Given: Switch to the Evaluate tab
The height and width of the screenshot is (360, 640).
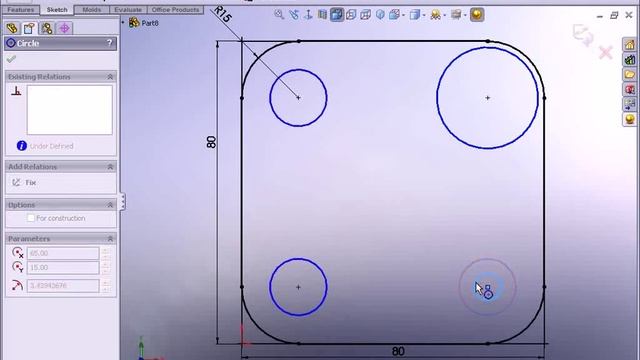Looking at the screenshot, I should [128, 9].
